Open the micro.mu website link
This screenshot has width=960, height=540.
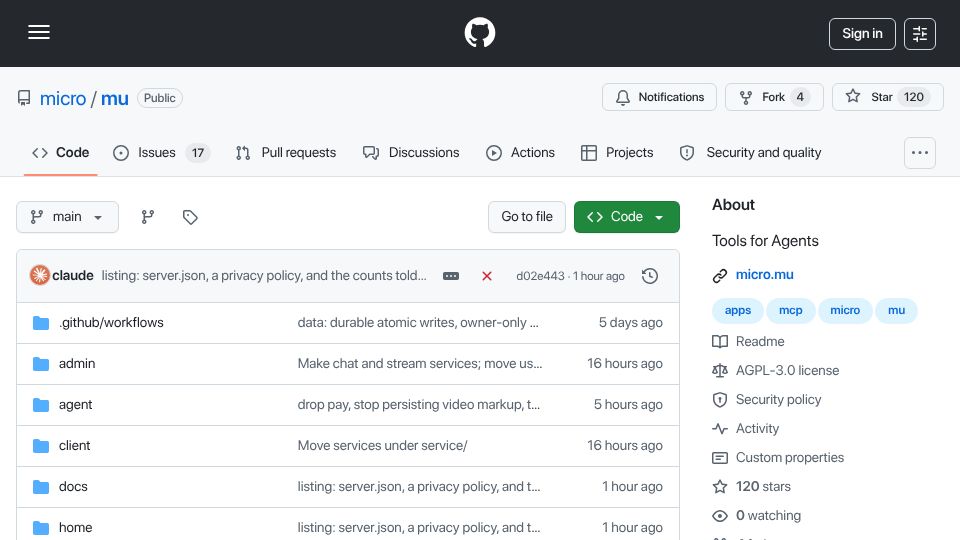765,275
